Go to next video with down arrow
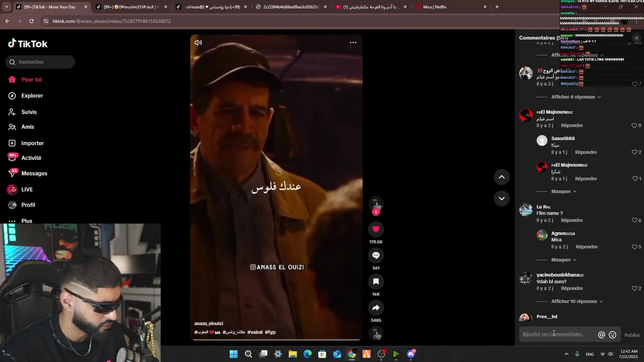The height and width of the screenshot is (362, 644). [502, 199]
